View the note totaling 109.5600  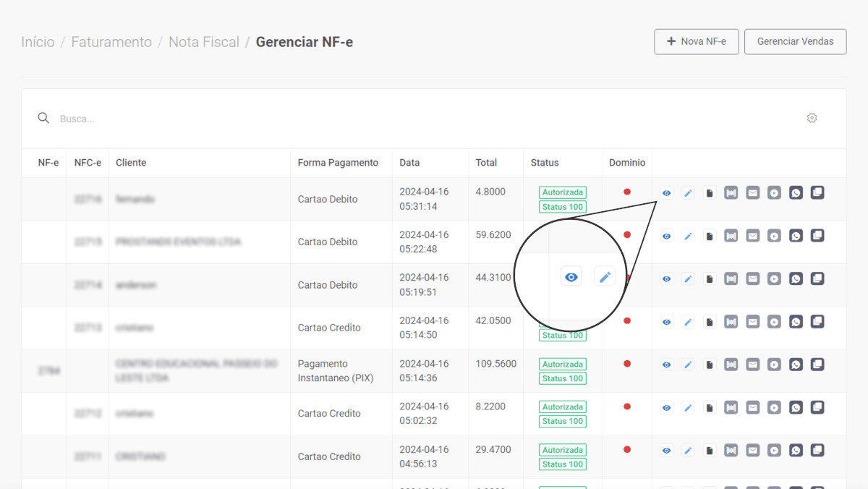point(666,365)
